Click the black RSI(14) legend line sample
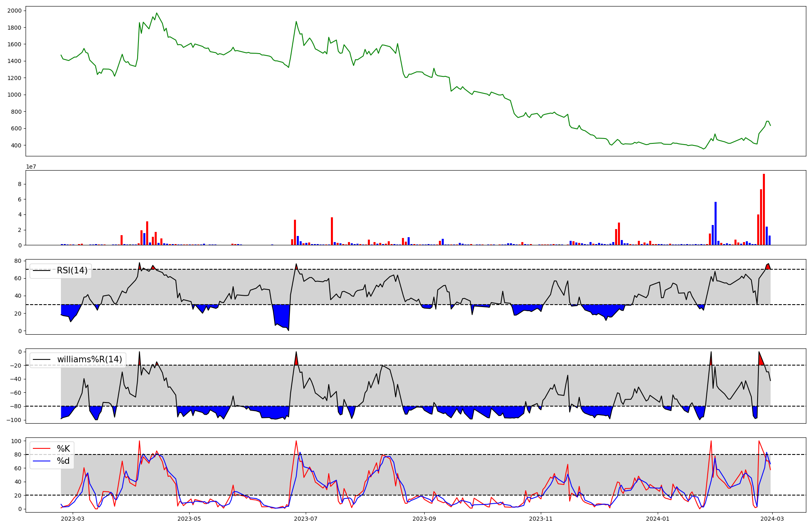 coord(41,270)
